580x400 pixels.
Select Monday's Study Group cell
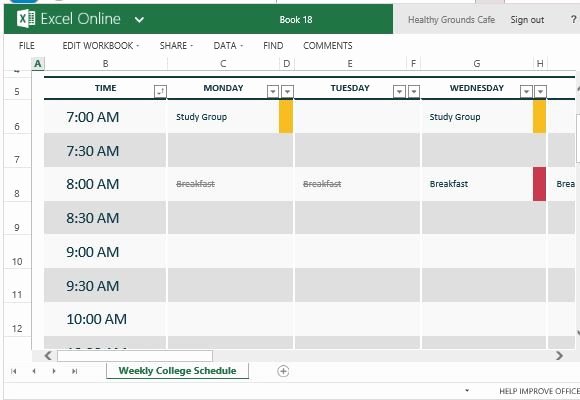223,117
